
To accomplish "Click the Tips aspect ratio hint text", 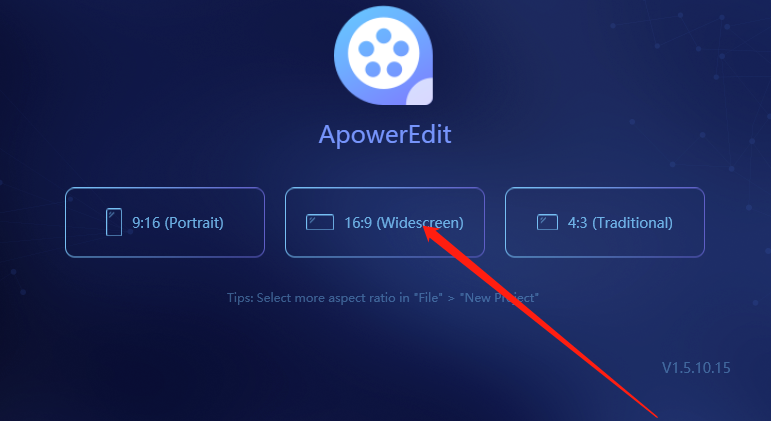I will (x=383, y=298).
